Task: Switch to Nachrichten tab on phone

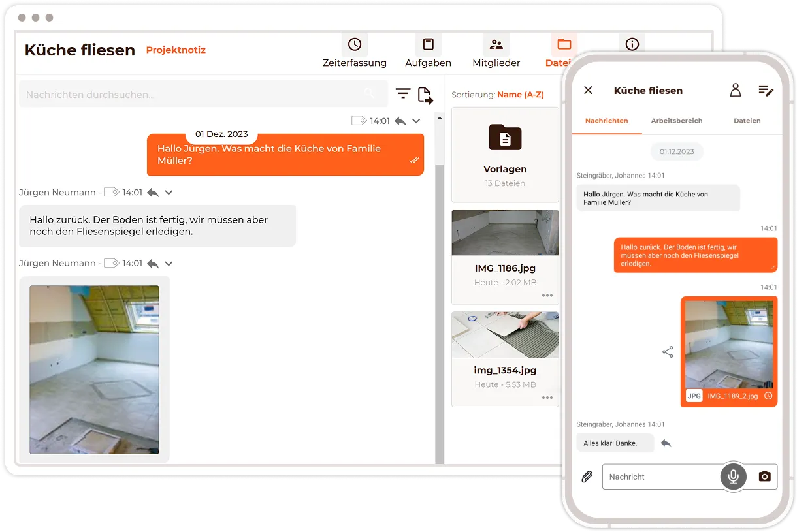Action: [607, 121]
